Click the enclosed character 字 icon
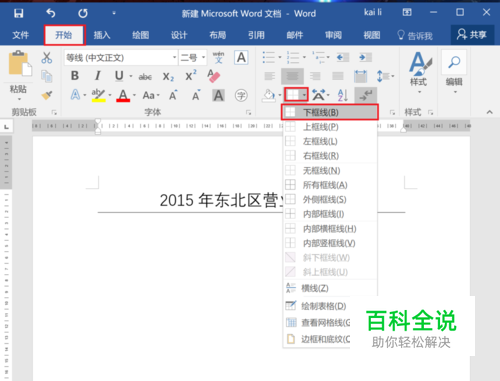The height and width of the screenshot is (381, 500). 241,96
